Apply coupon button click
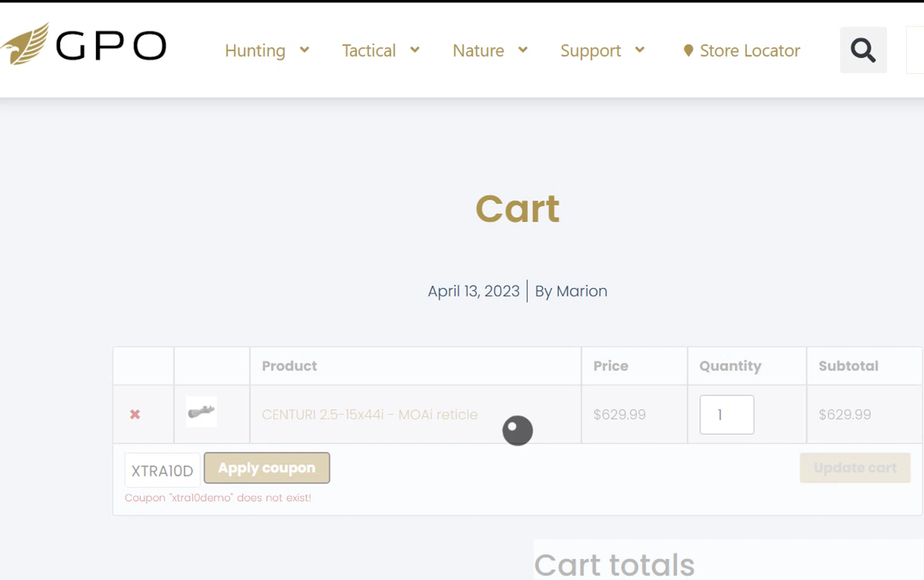 (x=267, y=468)
